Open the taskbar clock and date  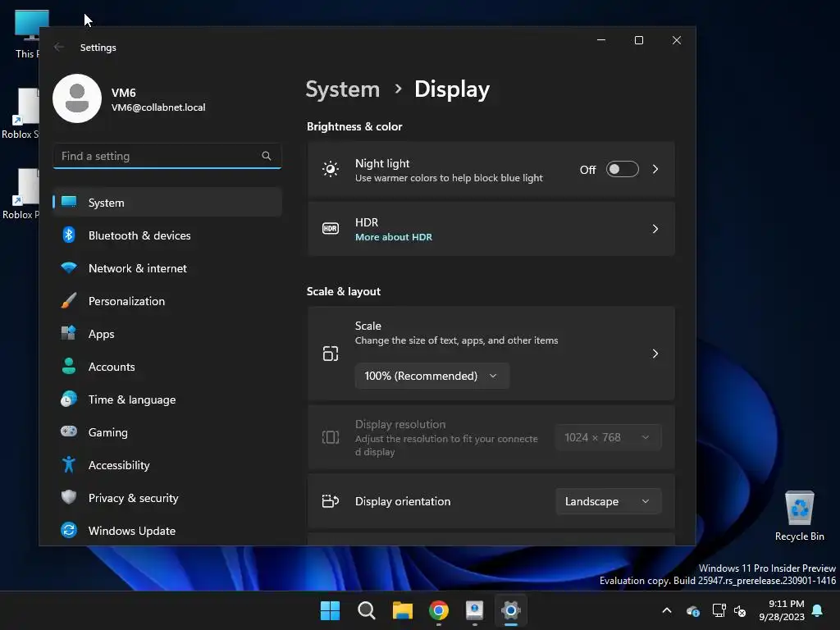(782, 610)
